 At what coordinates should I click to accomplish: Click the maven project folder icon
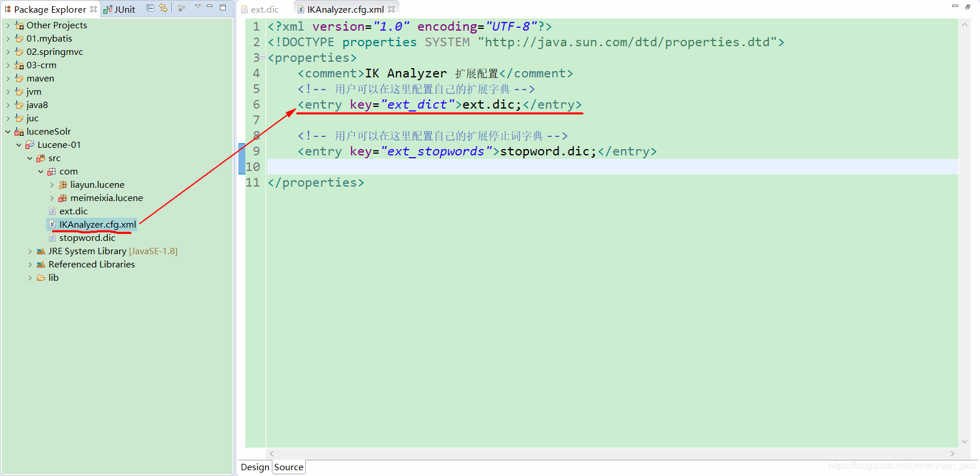[x=19, y=79]
